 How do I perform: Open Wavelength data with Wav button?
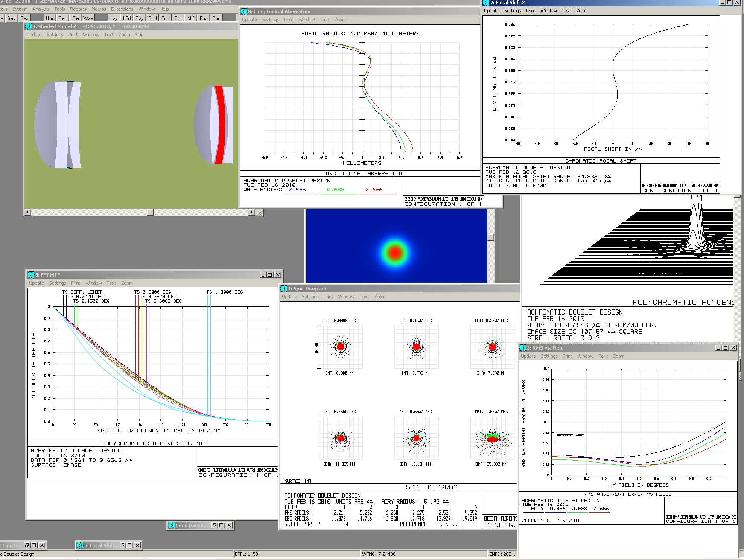pos(88,18)
